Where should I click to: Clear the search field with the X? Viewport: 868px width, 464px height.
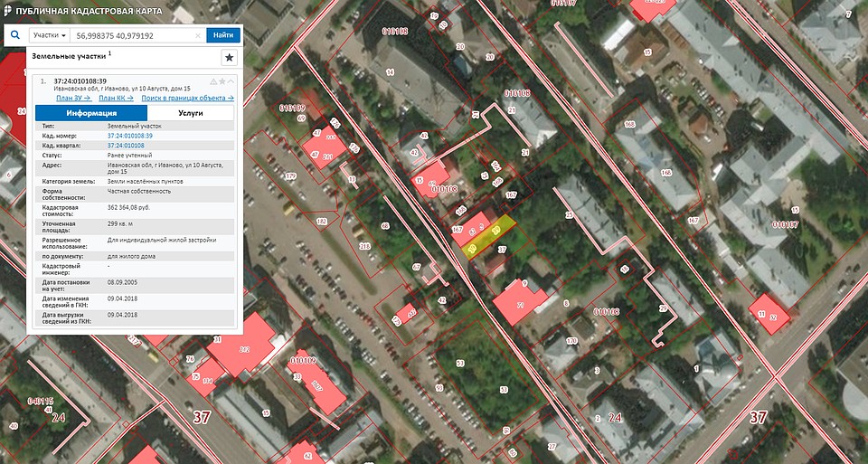[x=198, y=35]
